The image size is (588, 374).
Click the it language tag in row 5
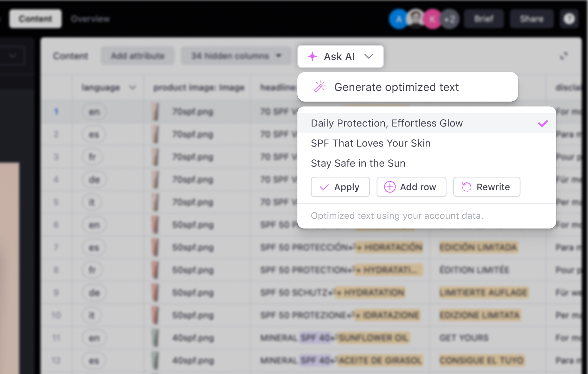pyautogui.click(x=91, y=202)
